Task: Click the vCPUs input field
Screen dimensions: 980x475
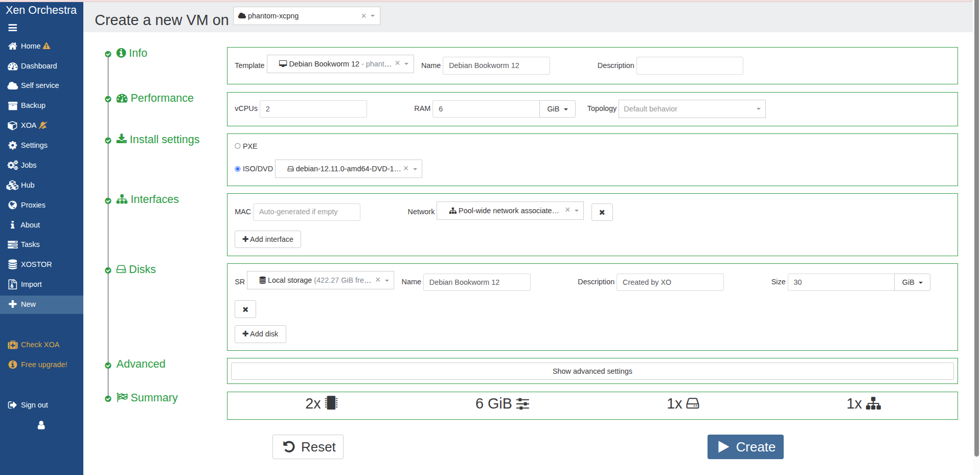Action: [313, 109]
